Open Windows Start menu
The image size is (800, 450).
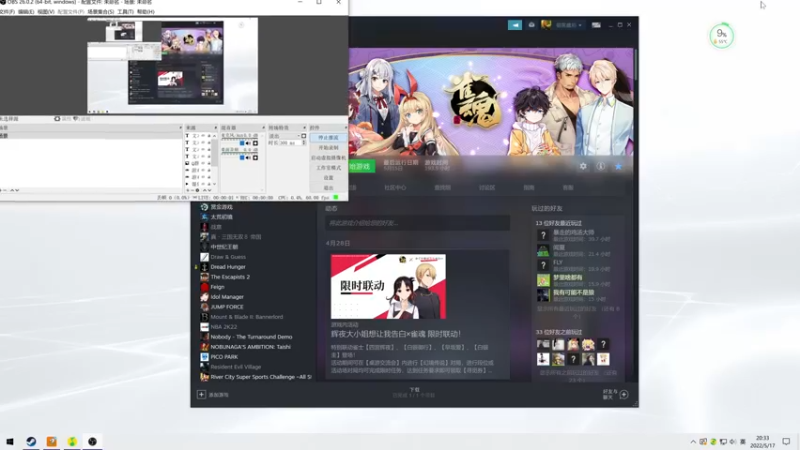click(x=10, y=441)
